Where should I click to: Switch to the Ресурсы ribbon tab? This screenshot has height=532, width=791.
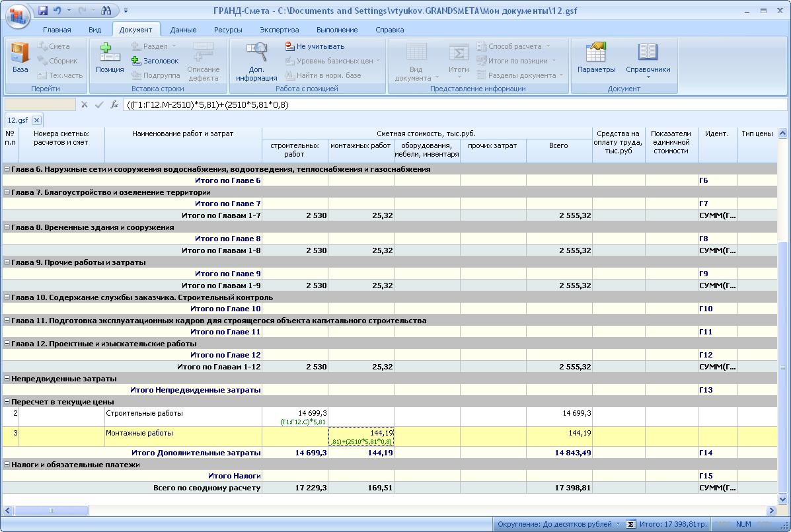click(x=228, y=30)
